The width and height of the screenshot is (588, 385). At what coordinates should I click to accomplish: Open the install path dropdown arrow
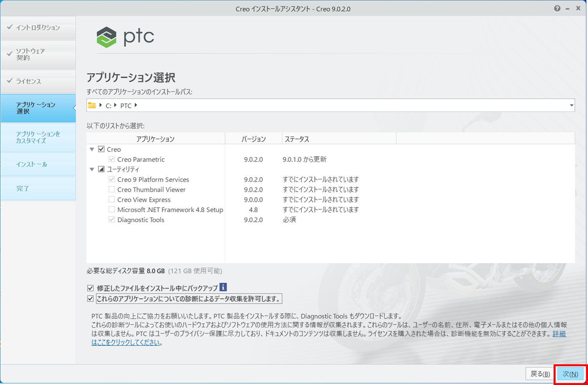[x=571, y=105]
